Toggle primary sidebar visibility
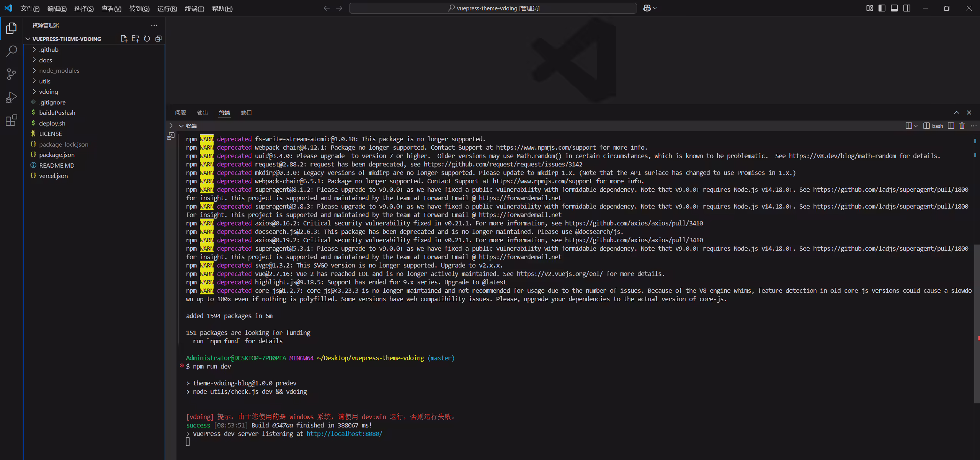Viewport: 980px width, 460px height. coord(882,8)
